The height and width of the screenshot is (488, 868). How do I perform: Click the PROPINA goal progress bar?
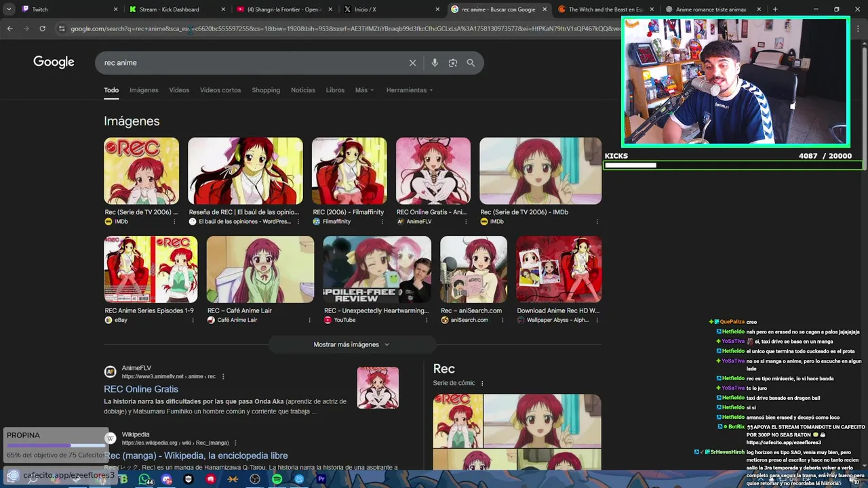pyautogui.click(x=56, y=445)
